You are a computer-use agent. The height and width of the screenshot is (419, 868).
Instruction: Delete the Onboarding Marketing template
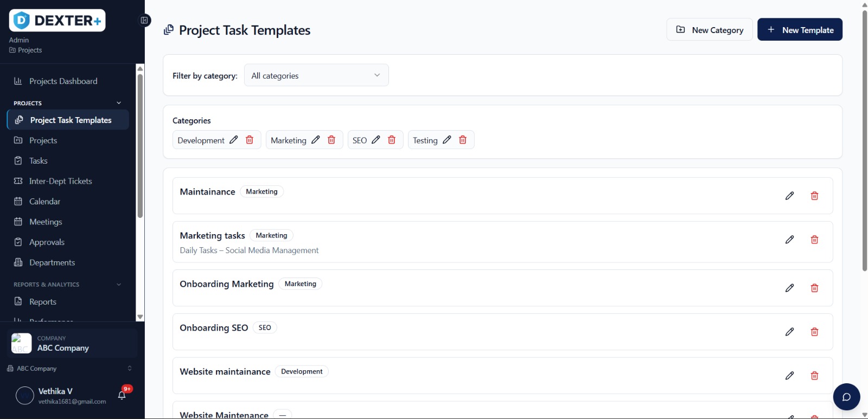pos(814,288)
